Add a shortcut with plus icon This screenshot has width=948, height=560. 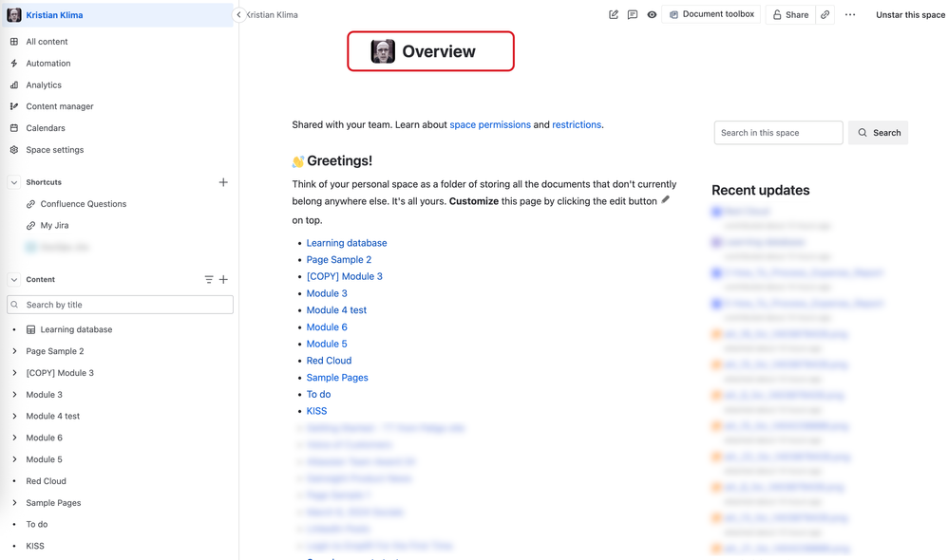click(x=223, y=182)
